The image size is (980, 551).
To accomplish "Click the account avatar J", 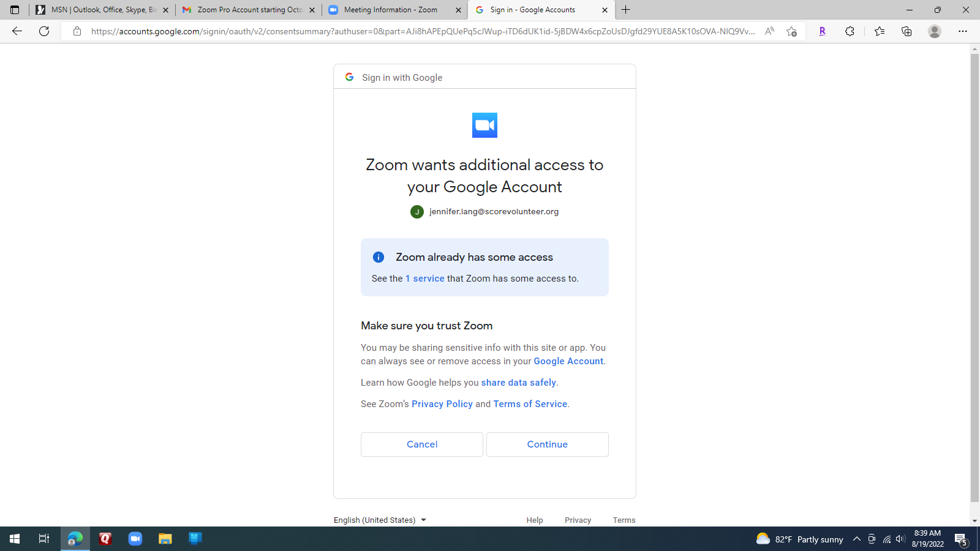I will pyautogui.click(x=417, y=212).
